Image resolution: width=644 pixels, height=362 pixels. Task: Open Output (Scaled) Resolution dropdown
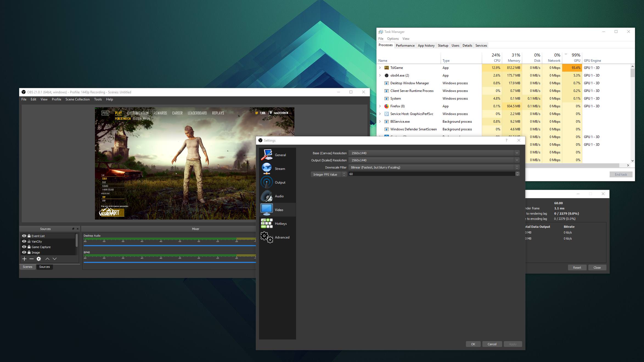pyautogui.click(x=434, y=160)
